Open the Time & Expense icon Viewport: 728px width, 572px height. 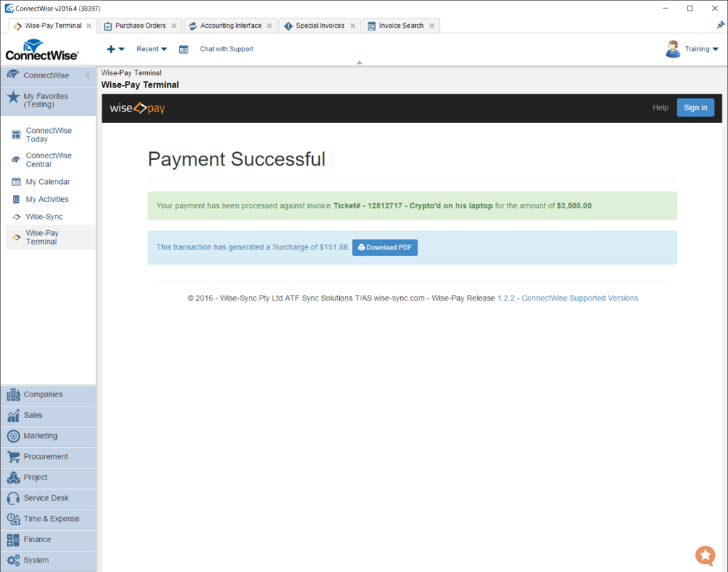(x=14, y=519)
